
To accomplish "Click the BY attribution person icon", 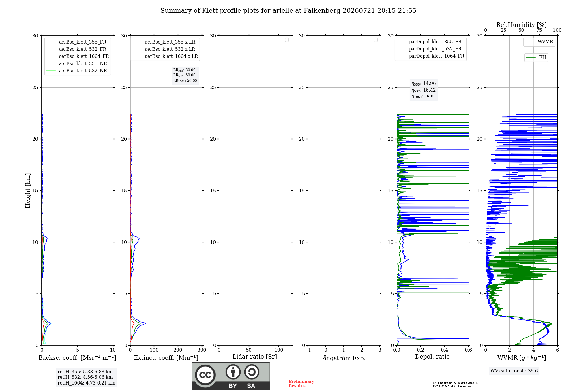I will (x=233, y=372).
